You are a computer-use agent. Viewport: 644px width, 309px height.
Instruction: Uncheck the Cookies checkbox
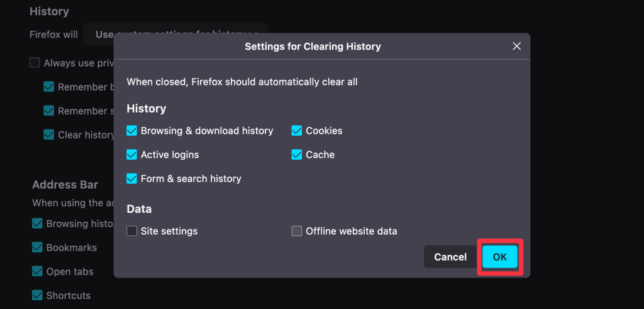coord(297,131)
